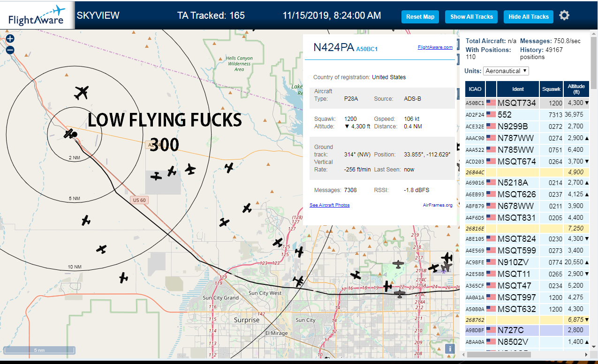
Task: Select the MSQT824 aircraft row
Action: coord(527,238)
